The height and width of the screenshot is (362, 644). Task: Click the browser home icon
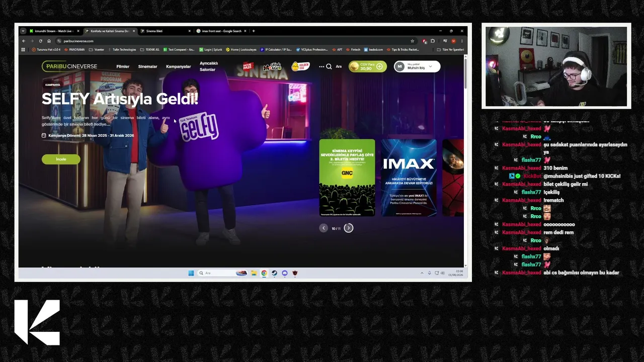[x=49, y=41]
